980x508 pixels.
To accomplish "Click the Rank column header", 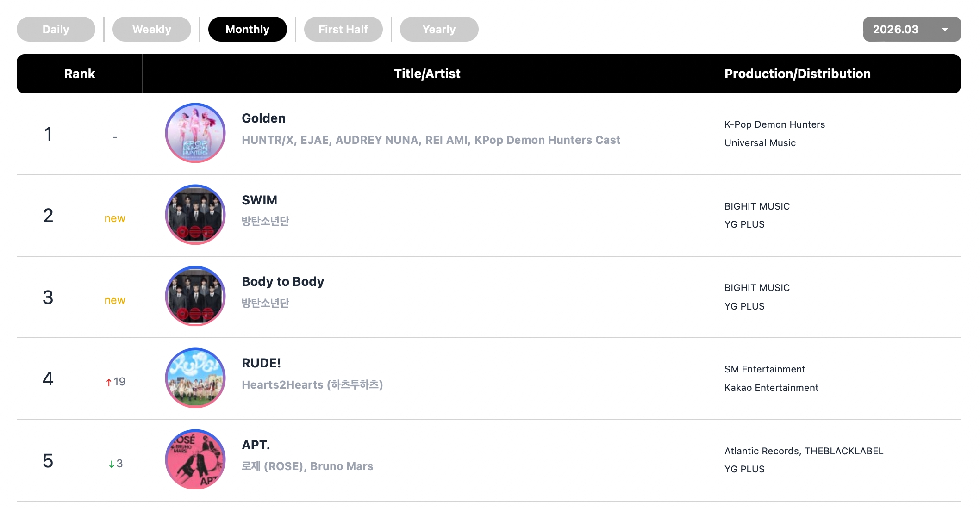I will [x=80, y=74].
